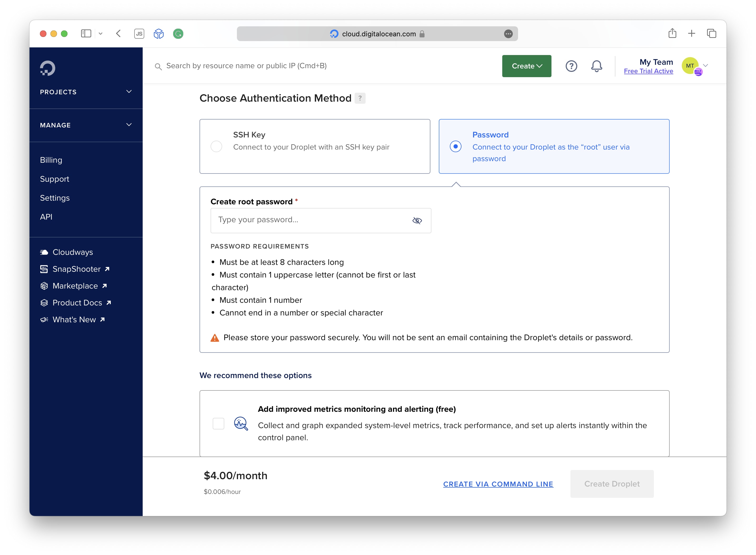Open a new browser tab
This screenshot has height=555, width=756.
click(x=692, y=34)
